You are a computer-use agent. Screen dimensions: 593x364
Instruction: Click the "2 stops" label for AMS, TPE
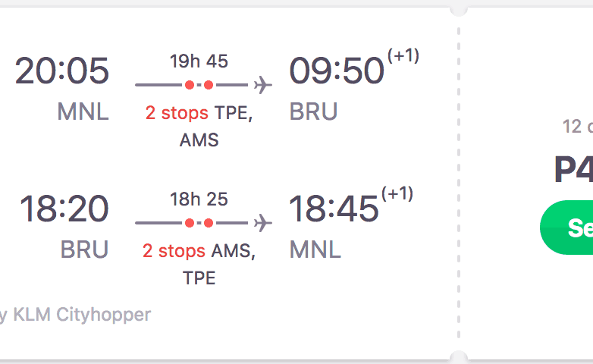pyautogui.click(x=174, y=251)
